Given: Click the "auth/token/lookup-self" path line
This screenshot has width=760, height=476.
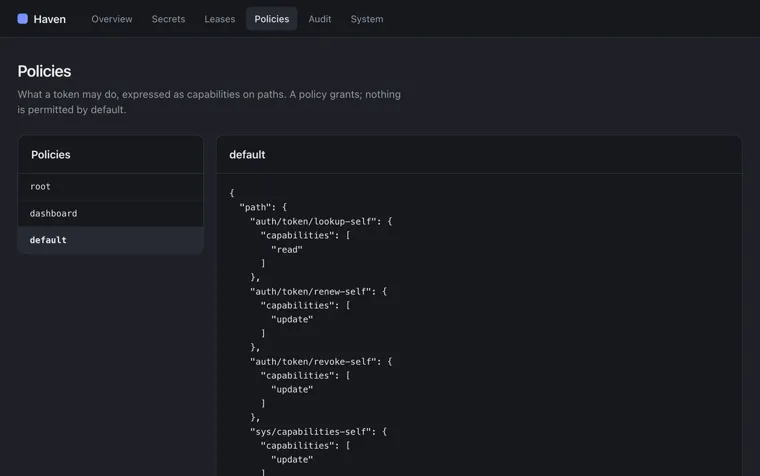Looking at the screenshot, I should pyautogui.click(x=321, y=222).
